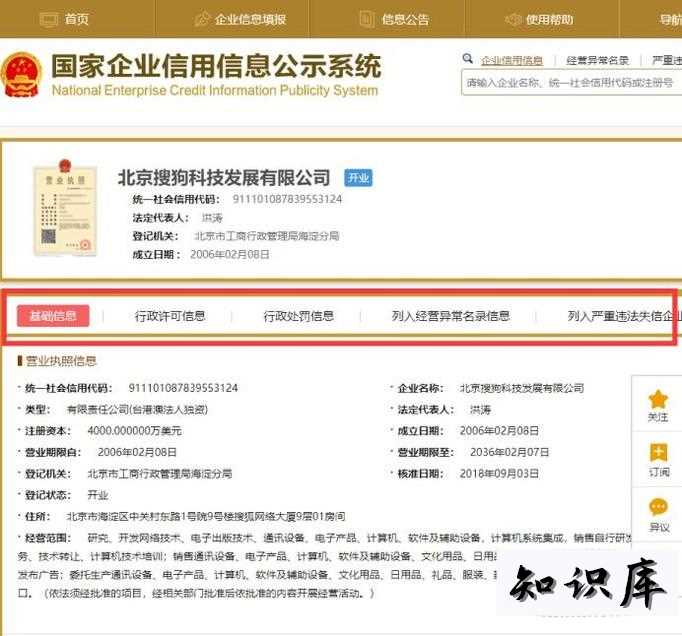Click the 营业执照信息 section heading
The image size is (682, 636).
61,361
